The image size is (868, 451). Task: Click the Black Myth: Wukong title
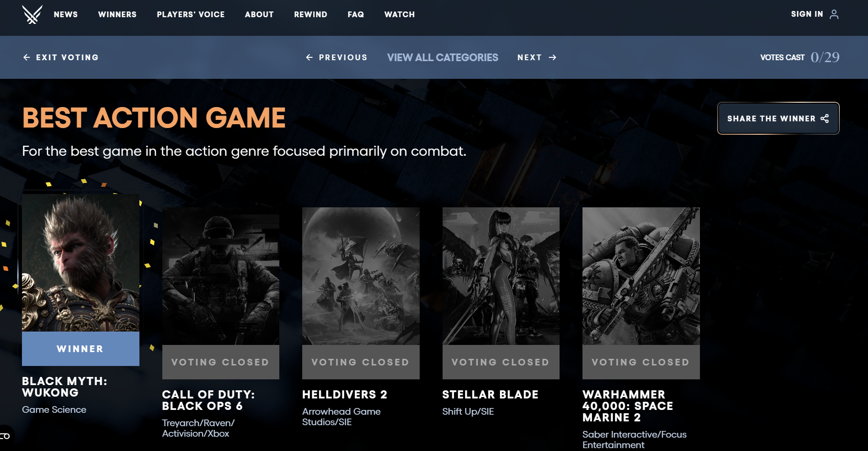click(x=64, y=387)
